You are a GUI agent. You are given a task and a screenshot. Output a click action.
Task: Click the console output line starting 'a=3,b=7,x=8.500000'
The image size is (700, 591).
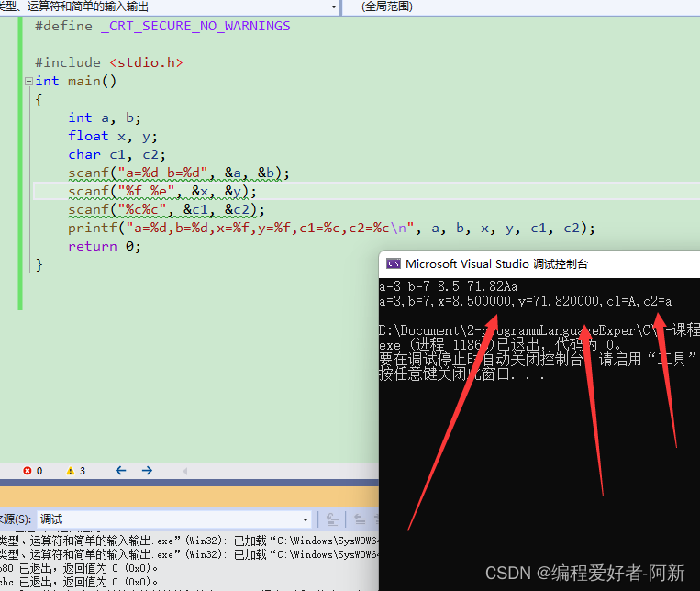[526, 301]
